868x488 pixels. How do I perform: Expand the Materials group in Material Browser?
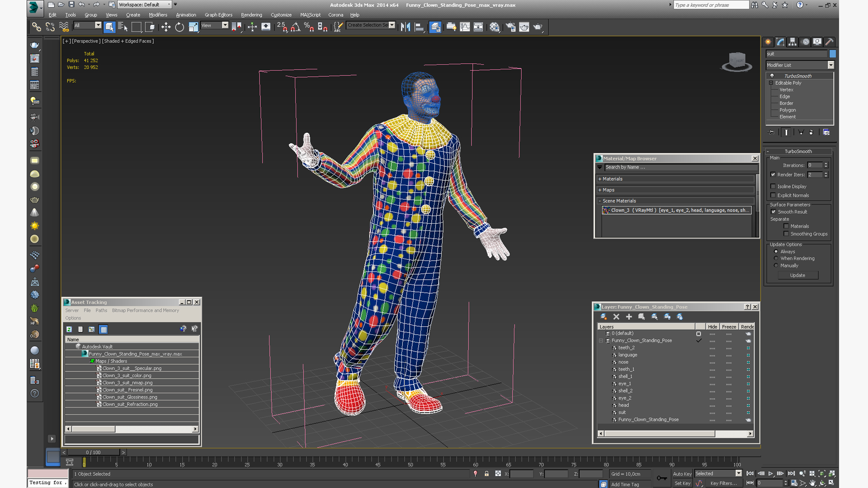600,179
